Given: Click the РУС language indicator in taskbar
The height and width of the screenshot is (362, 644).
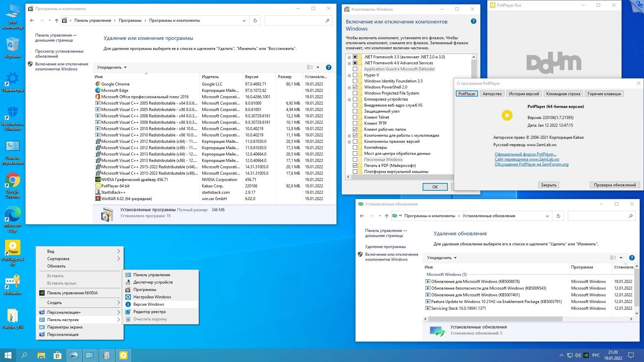Looking at the screenshot, I should [x=596, y=355].
